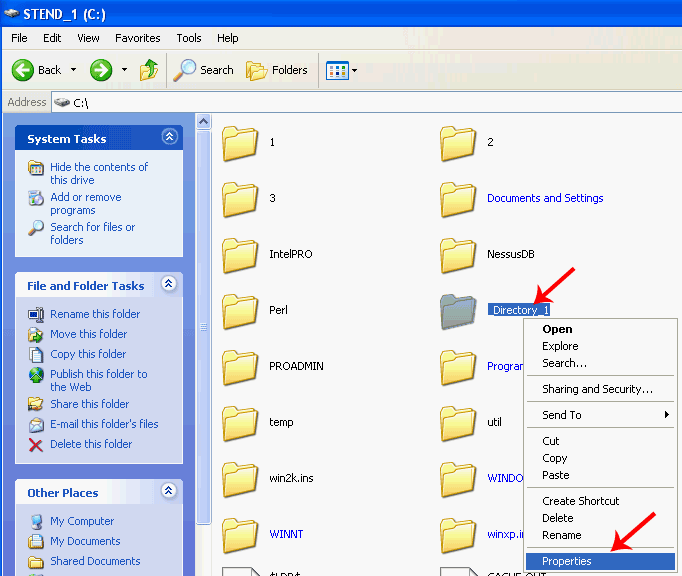Open the View menu
Viewport: 682px width, 576px height.
coord(88,38)
